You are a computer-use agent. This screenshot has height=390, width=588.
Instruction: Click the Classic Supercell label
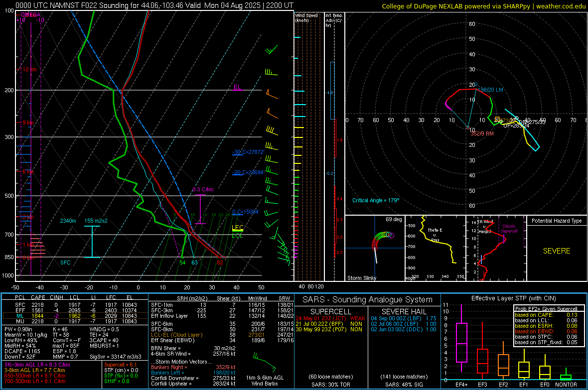pyautogui.click(x=509, y=229)
